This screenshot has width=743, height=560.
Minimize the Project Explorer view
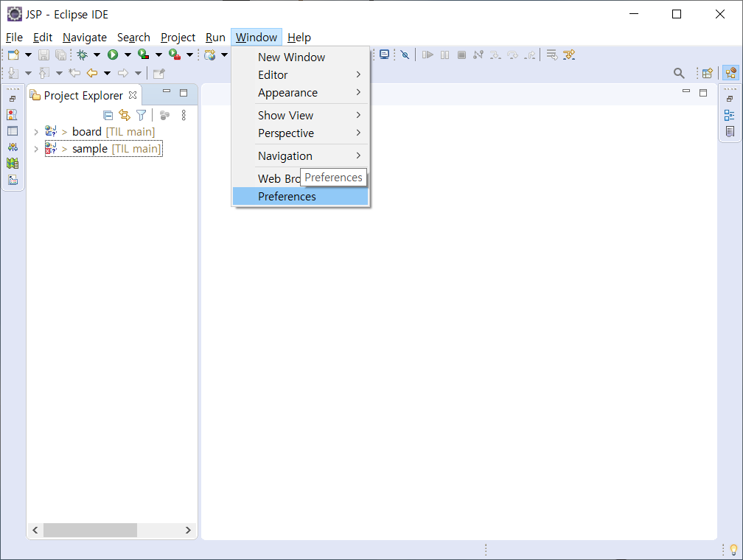[x=167, y=91]
